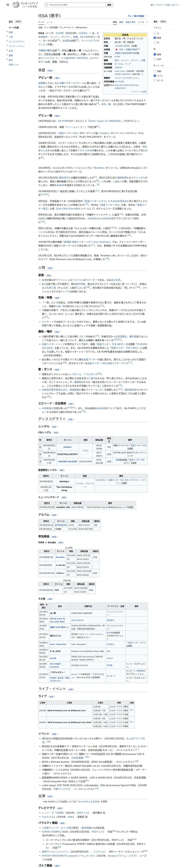Select the 小 text size radio
This screenshot has height=868, width=186.
pos(155,33)
